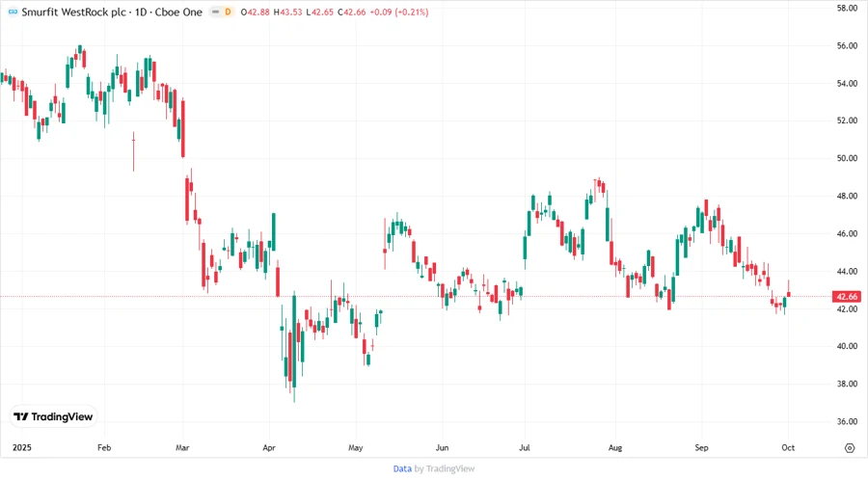868x480 pixels.
Task: Click the high value H43.53 in legend
Action: coord(288,13)
